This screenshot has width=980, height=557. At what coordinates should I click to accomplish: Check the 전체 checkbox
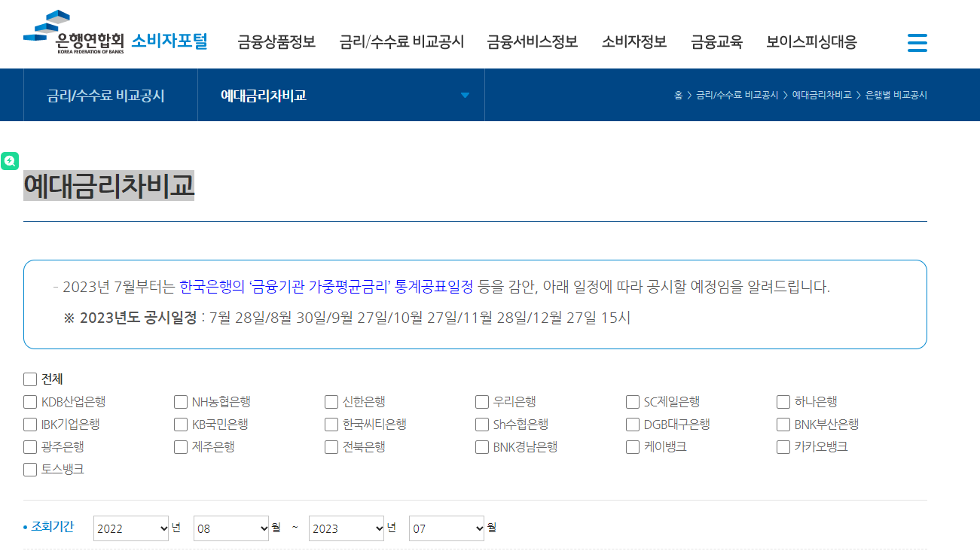click(x=30, y=379)
